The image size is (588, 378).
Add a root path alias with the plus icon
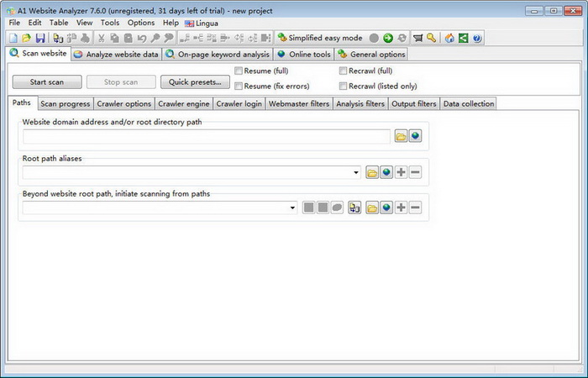pyautogui.click(x=401, y=172)
